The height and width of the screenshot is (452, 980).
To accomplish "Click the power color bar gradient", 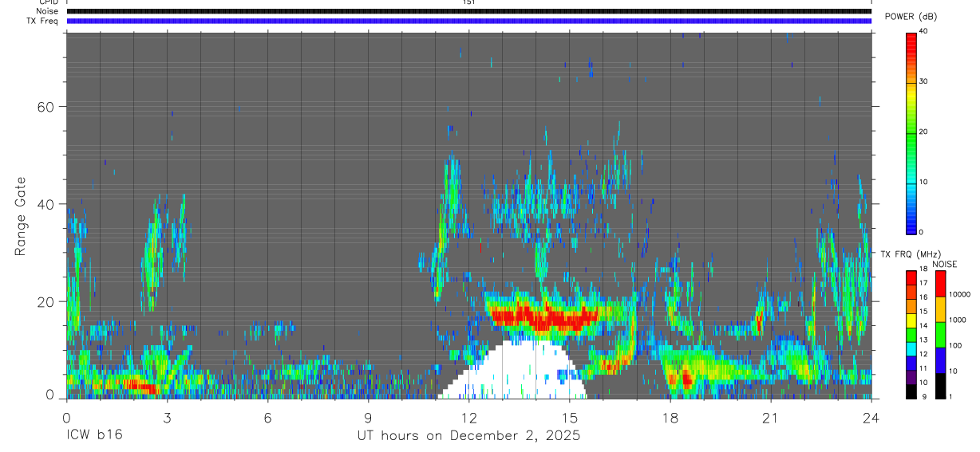I will 911,132.
